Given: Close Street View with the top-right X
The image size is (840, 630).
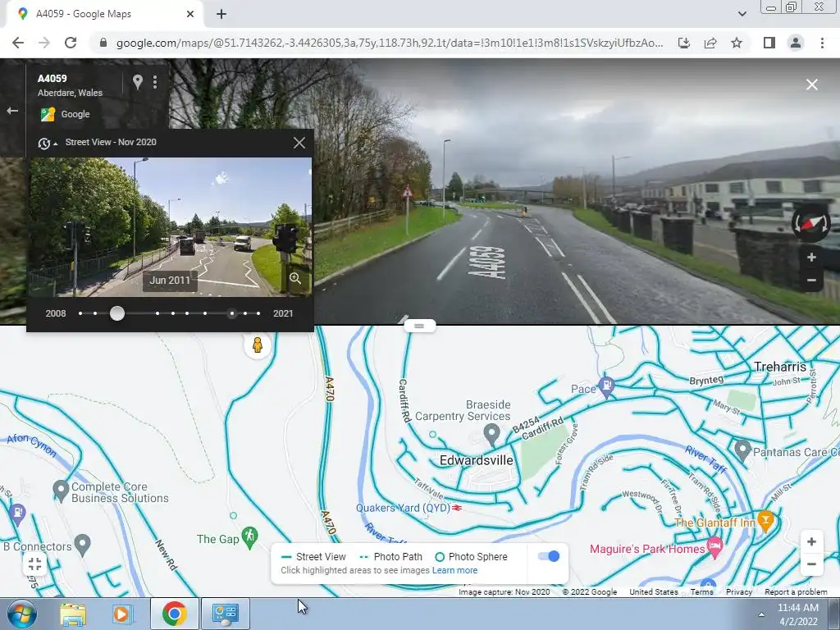Looking at the screenshot, I should pos(811,84).
